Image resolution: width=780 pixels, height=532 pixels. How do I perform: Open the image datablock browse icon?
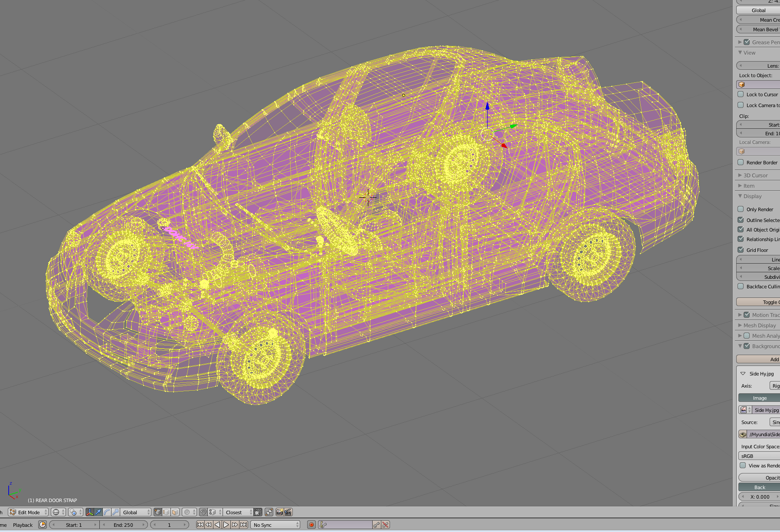click(745, 410)
